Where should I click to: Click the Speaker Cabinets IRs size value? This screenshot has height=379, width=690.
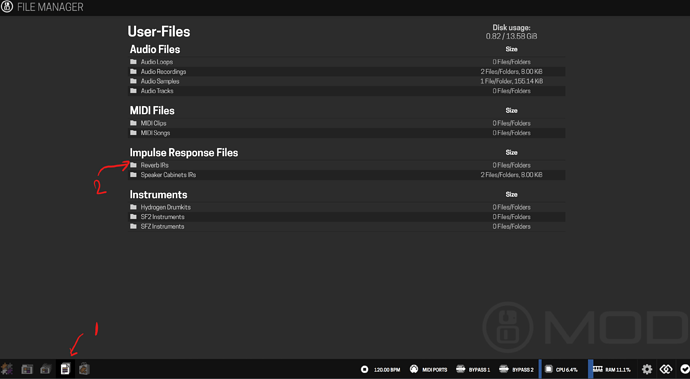[x=511, y=175]
